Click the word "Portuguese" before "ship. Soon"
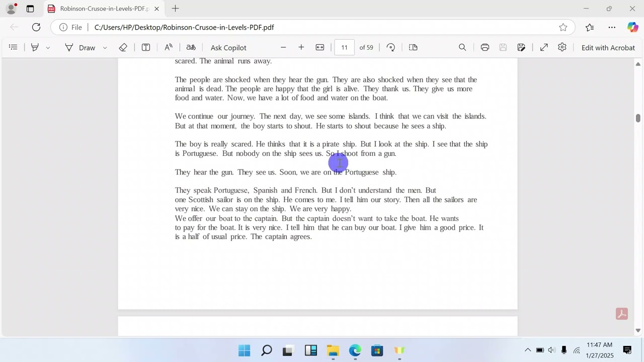Screen dimensions: 644x362 pyautogui.click(x=362, y=172)
